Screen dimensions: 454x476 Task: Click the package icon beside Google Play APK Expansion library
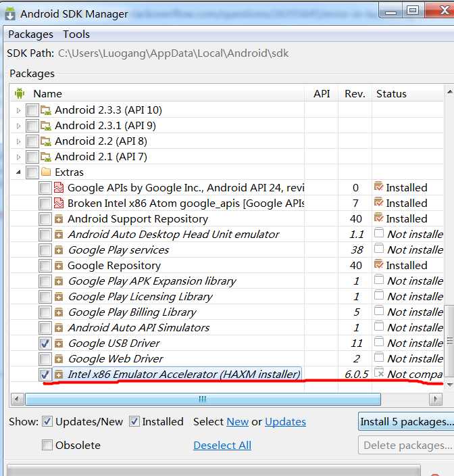pyautogui.click(x=59, y=281)
